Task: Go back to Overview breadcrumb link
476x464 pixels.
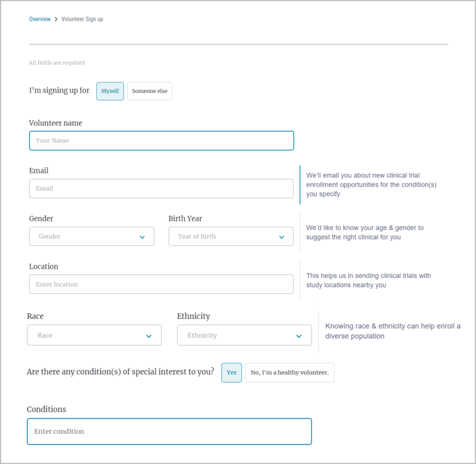Action: click(40, 20)
